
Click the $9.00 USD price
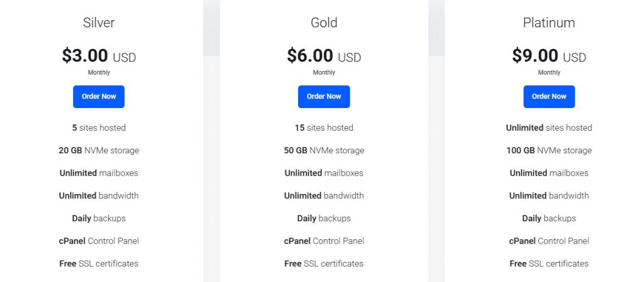click(549, 57)
